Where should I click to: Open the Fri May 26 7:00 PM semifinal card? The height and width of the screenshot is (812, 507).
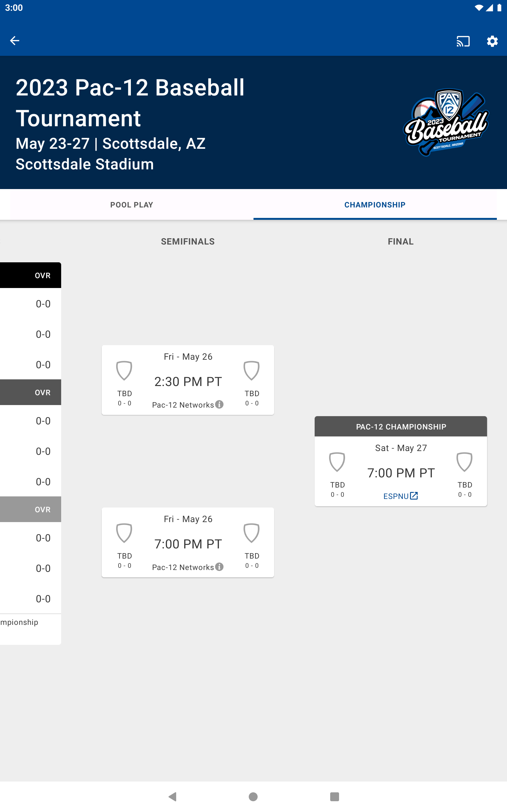point(188,542)
